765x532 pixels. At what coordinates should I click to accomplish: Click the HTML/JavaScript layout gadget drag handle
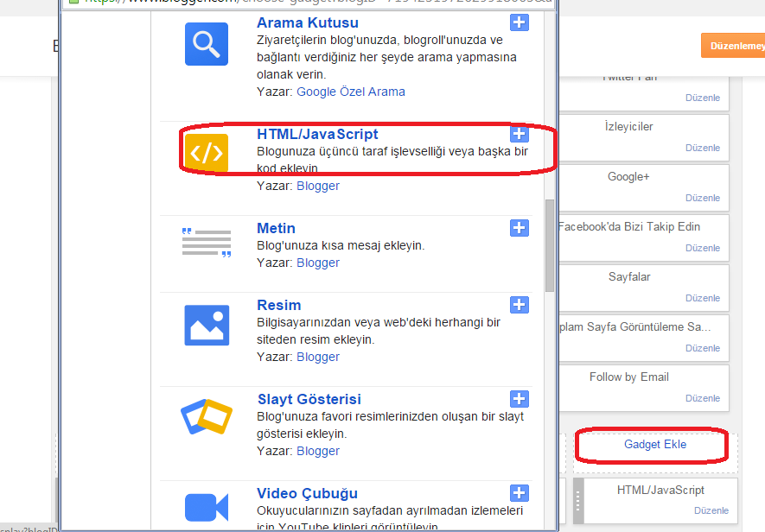click(578, 501)
